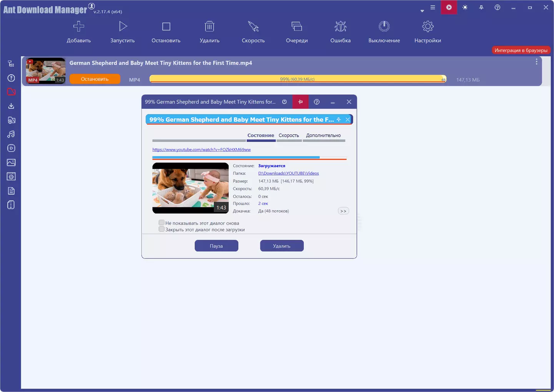Click the Удалить trash toolbar icon
Viewport: 554px width, 392px height.
(210, 27)
